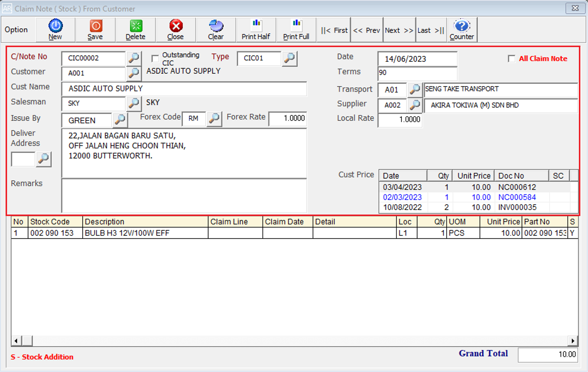Close the Claim Note window
Screen dimensions: 588x372
pos(575,8)
